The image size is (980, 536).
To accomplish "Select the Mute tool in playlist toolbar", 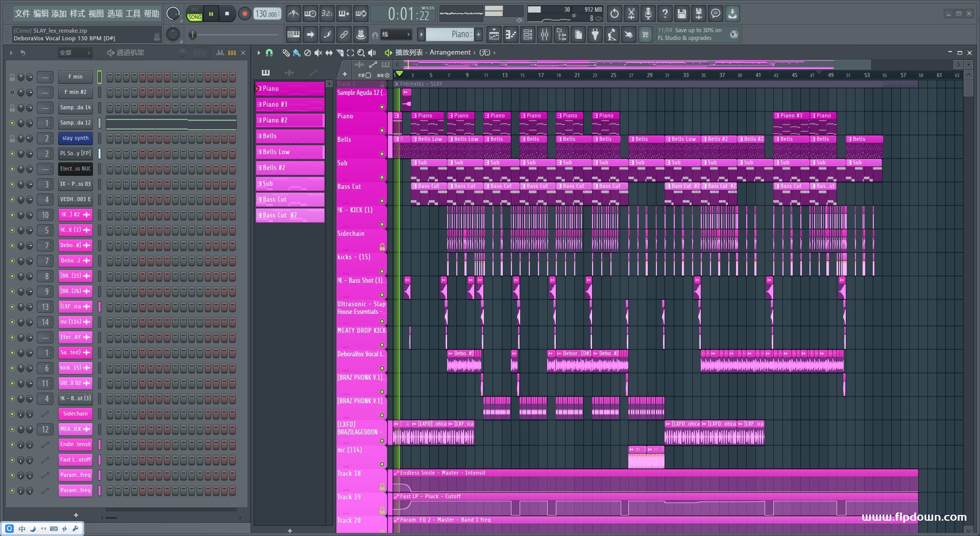I will 318,53.
